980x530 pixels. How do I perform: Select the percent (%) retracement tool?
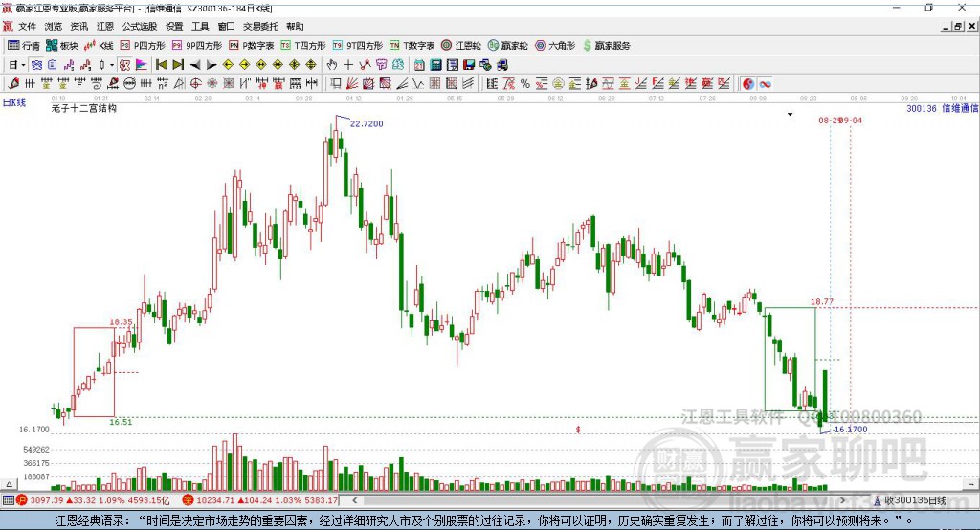(x=525, y=84)
